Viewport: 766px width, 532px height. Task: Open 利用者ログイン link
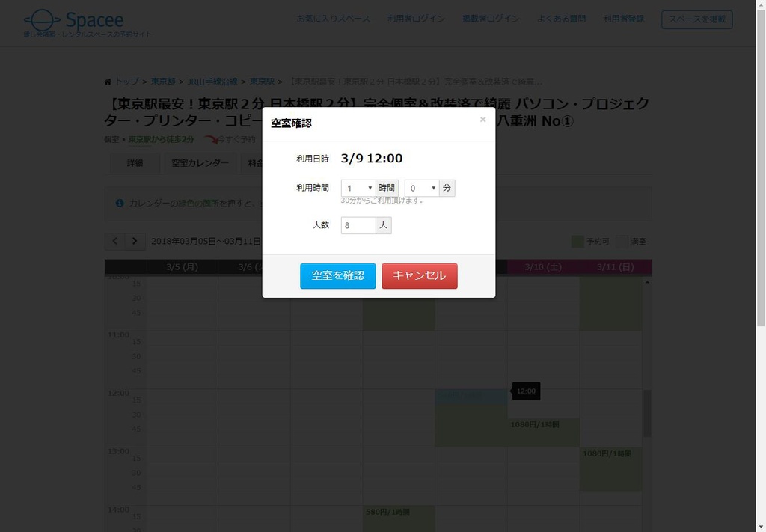pos(416,19)
